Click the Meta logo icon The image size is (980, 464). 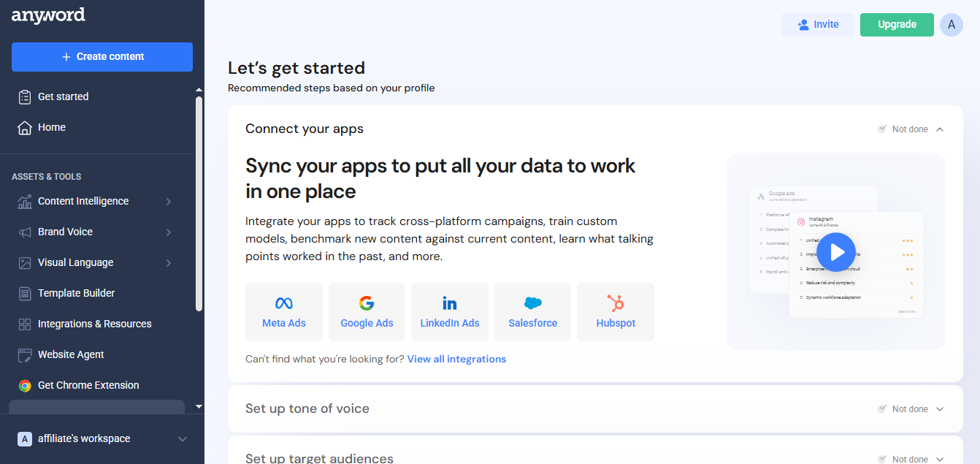tap(284, 303)
